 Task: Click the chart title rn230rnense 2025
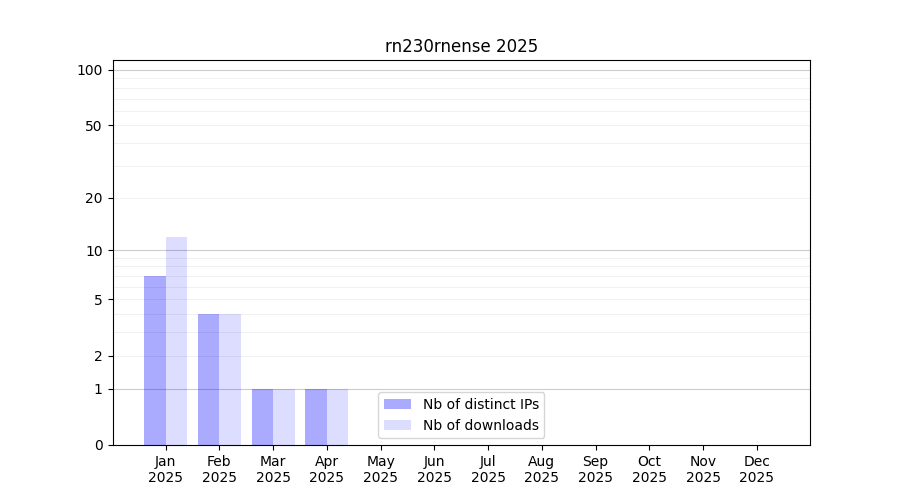click(x=461, y=46)
